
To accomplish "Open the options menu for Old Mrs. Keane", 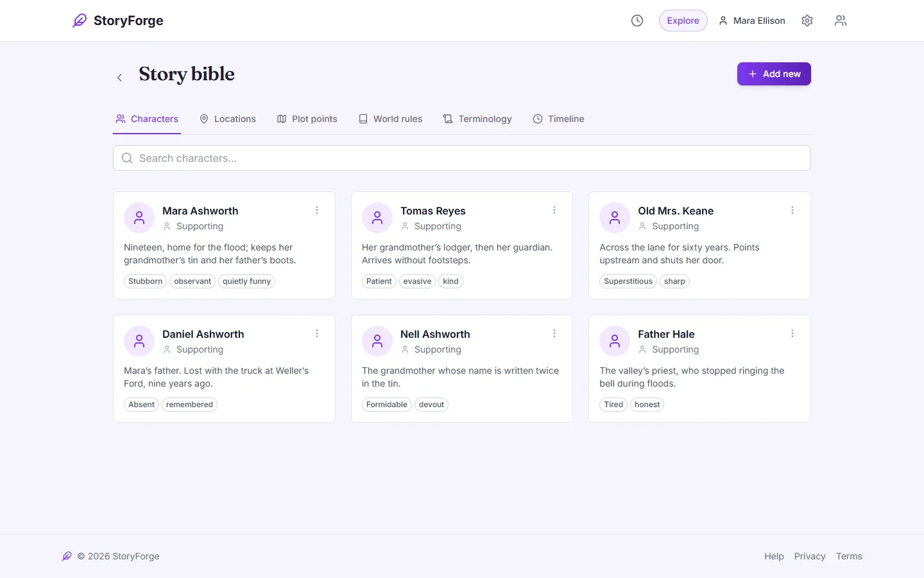I will tap(792, 210).
